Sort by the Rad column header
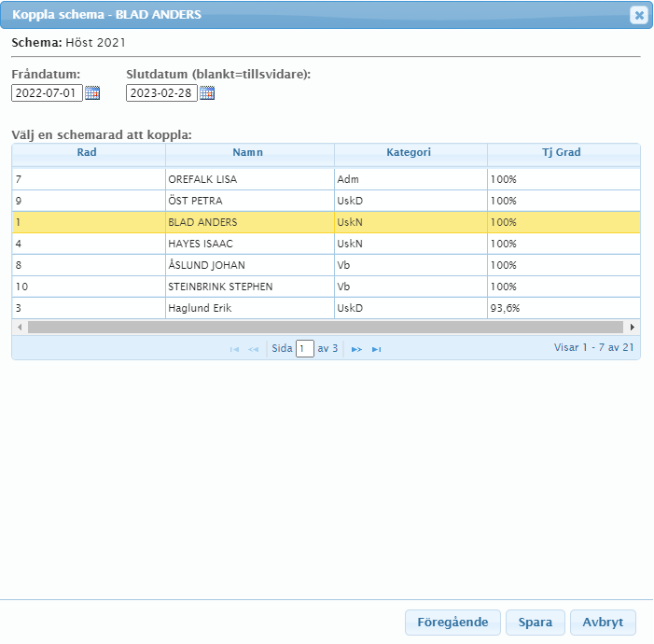 coord(88,152)
